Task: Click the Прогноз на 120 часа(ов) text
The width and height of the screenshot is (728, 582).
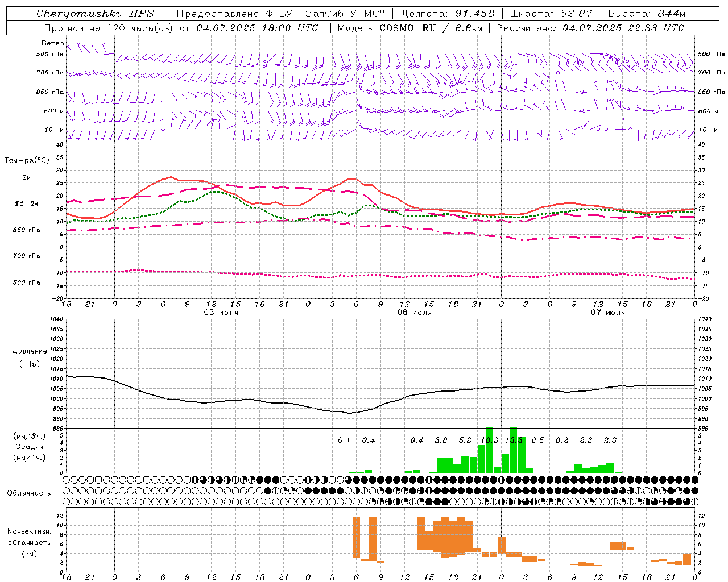Action: point(109,28)
